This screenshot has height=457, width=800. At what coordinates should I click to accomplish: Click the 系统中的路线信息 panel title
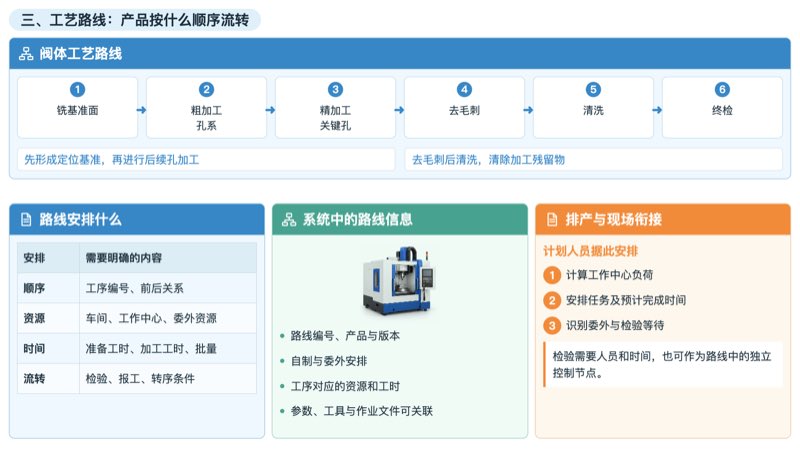358,219
